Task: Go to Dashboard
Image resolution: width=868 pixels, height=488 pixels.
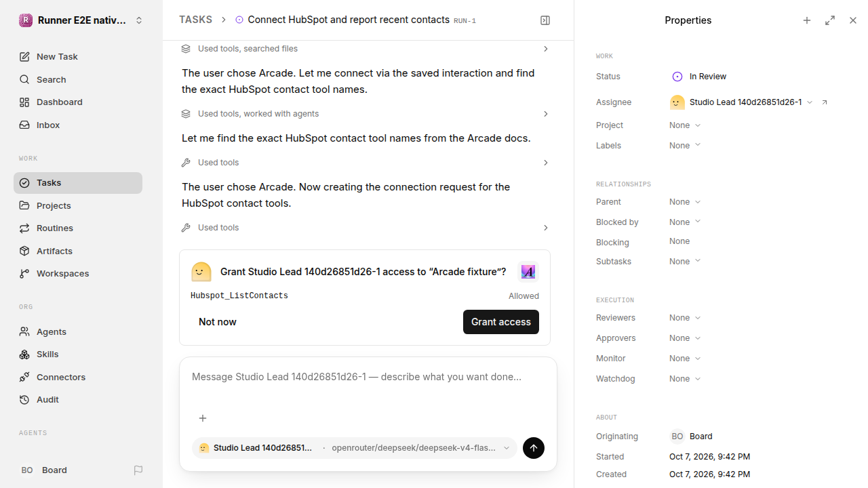Action: tap(78, 102)
